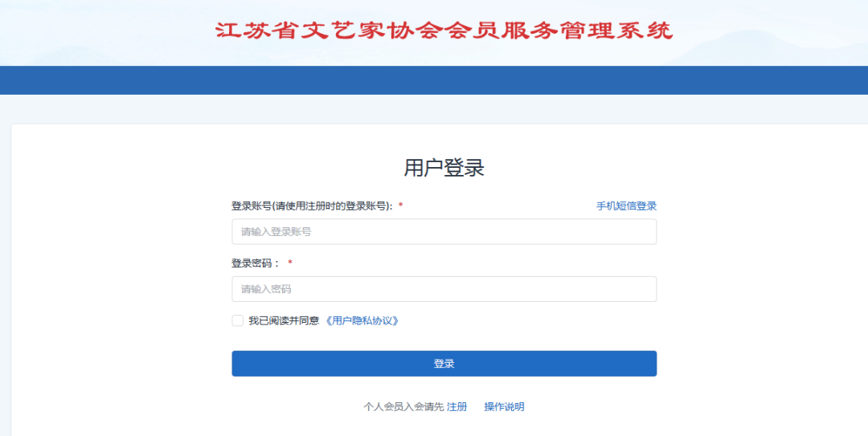
Task: Click the red asterisk beside 登录密码 label
Action: [290, 263]
